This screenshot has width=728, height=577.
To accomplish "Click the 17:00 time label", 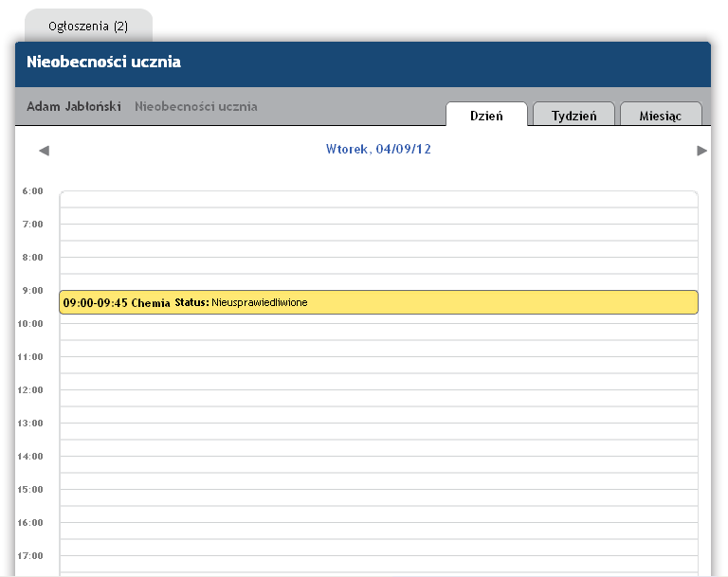I will (x=30, y=555).
